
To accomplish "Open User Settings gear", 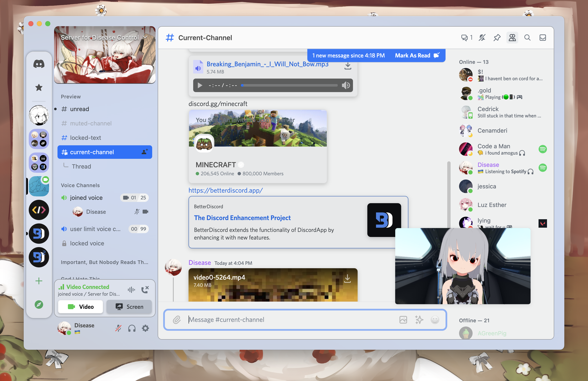I will tap(145, 328).
